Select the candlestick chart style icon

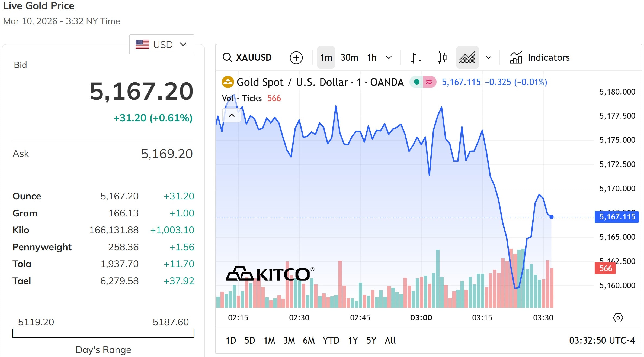[x=442, y=57]
